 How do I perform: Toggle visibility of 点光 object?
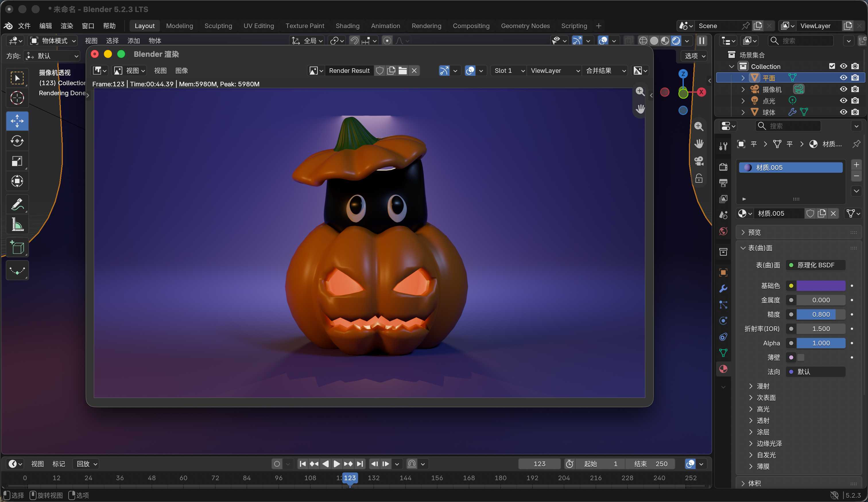tap(843, 100)
